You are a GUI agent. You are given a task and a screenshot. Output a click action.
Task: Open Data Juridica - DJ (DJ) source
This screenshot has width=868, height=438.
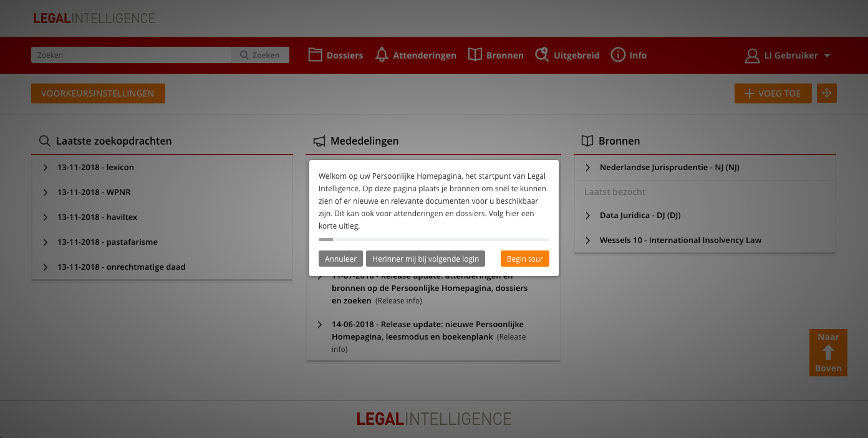coord(640,216)
